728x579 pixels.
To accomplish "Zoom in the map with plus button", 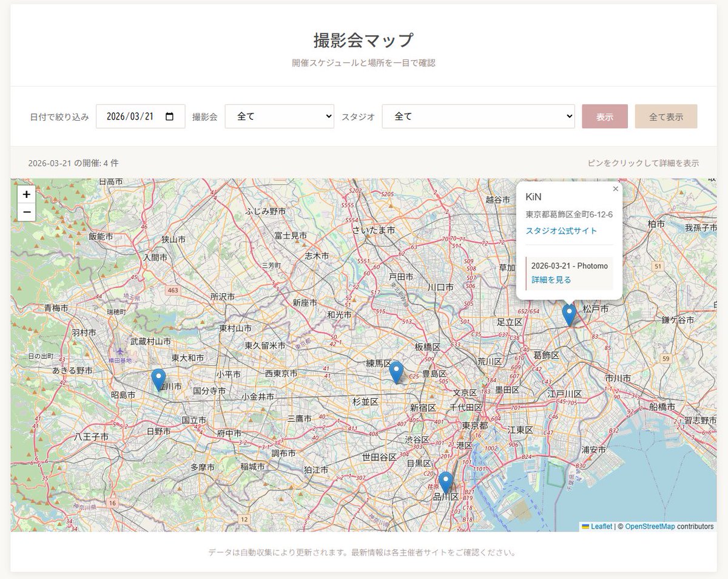I will point(27,194).
